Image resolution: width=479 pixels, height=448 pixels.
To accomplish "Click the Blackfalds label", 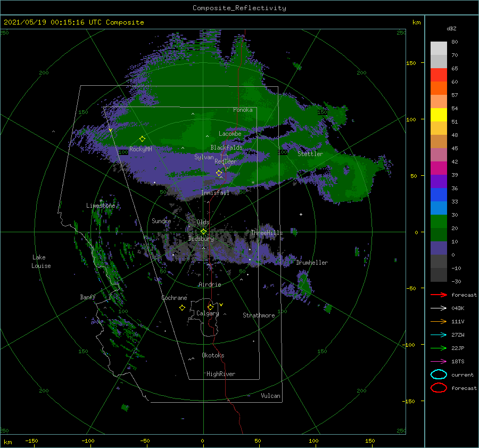I will (226, 148).
